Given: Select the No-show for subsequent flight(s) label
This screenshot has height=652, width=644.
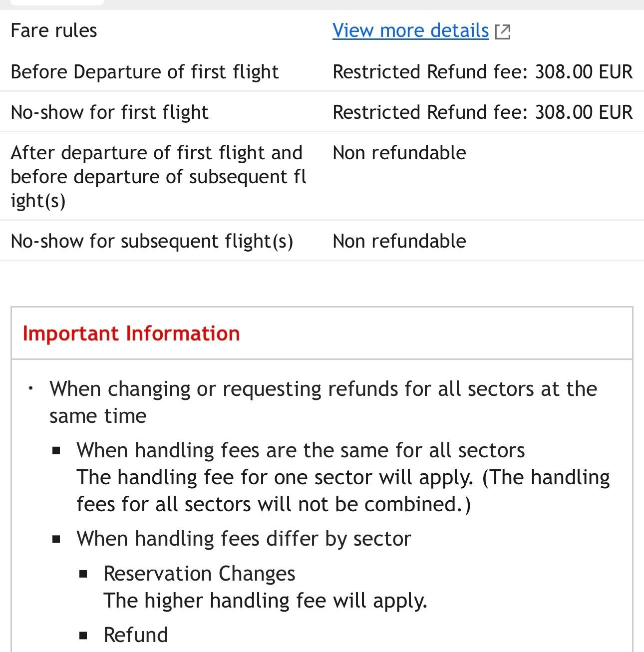Looking at the screenshot, I should point(152,241).
